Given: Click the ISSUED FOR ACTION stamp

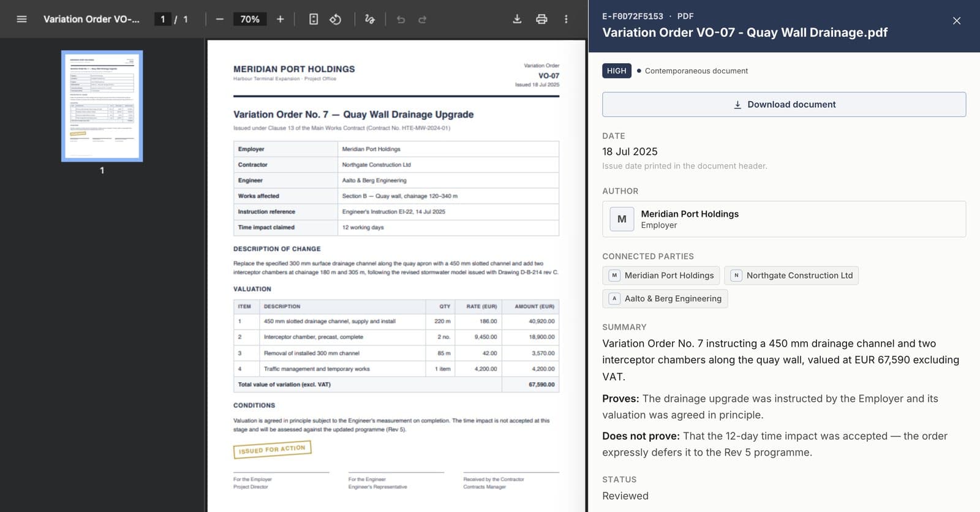Looking at the screenshot, I should click(272, 450).
